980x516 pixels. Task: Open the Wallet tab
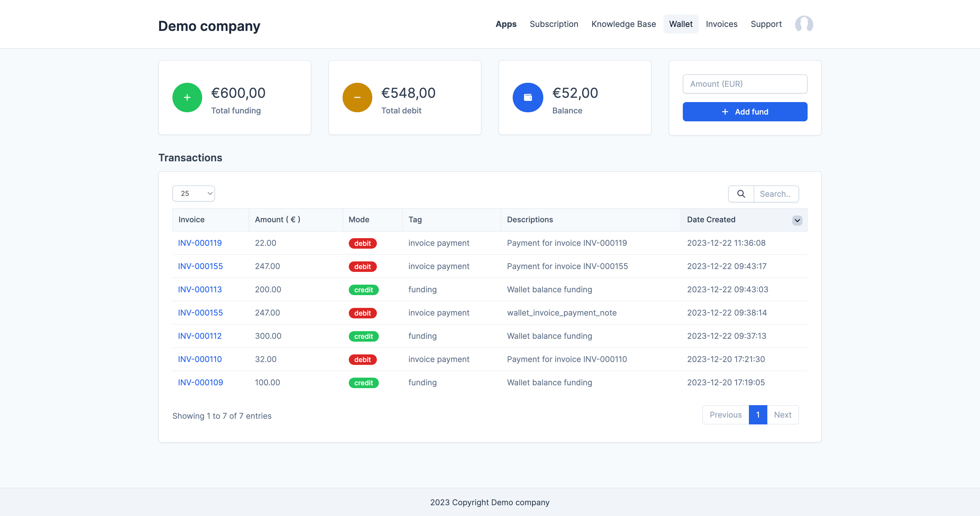[680, 24]
